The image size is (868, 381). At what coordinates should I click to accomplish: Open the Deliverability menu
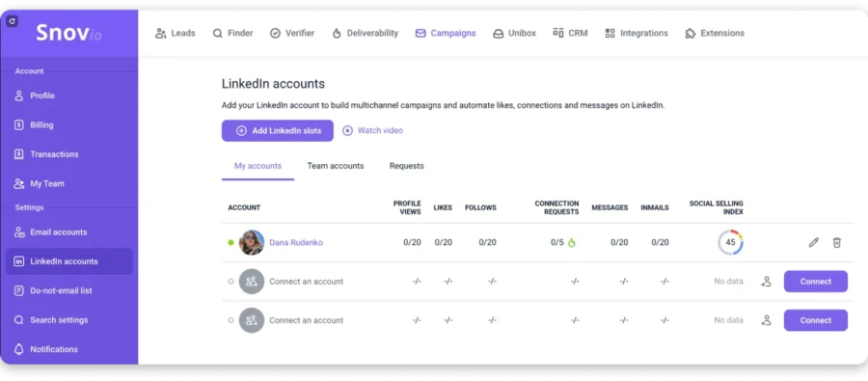point(365,33)
